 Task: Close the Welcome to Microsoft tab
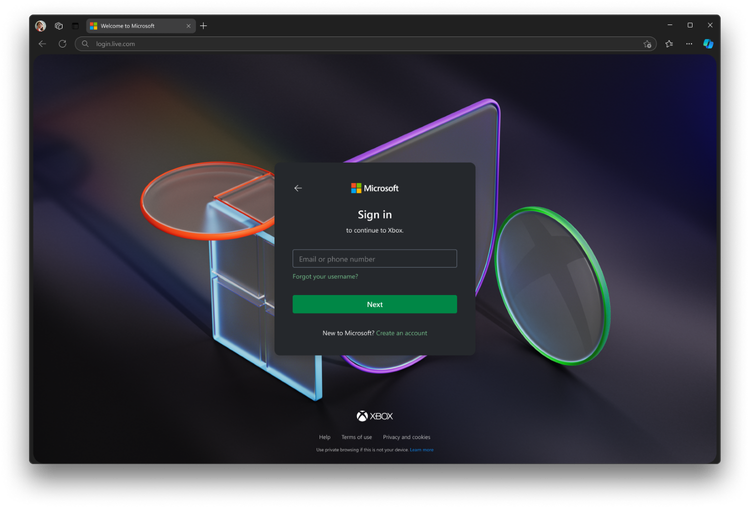point(188,26)
